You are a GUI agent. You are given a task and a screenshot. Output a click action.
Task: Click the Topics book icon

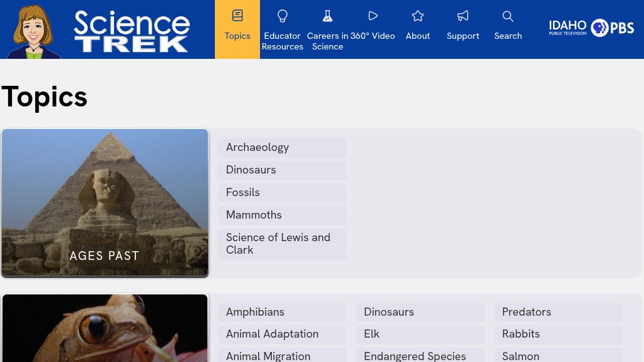coord(237,16)
